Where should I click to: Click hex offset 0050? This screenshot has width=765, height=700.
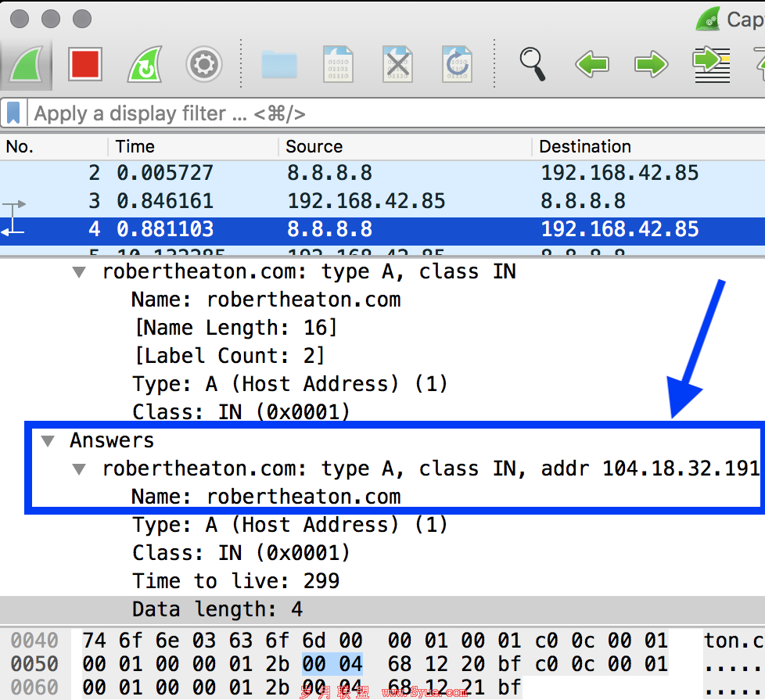(34, 664)
